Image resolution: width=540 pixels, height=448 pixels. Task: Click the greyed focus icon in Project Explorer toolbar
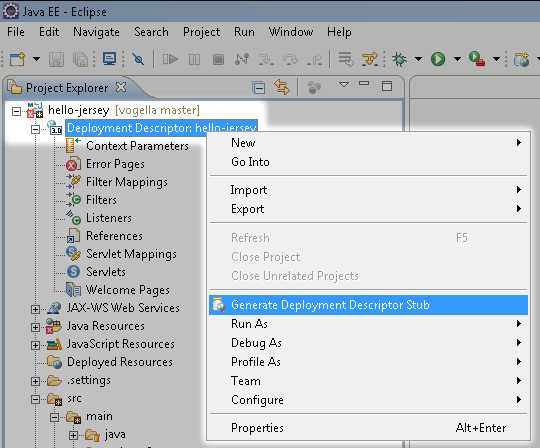point(314,87)
